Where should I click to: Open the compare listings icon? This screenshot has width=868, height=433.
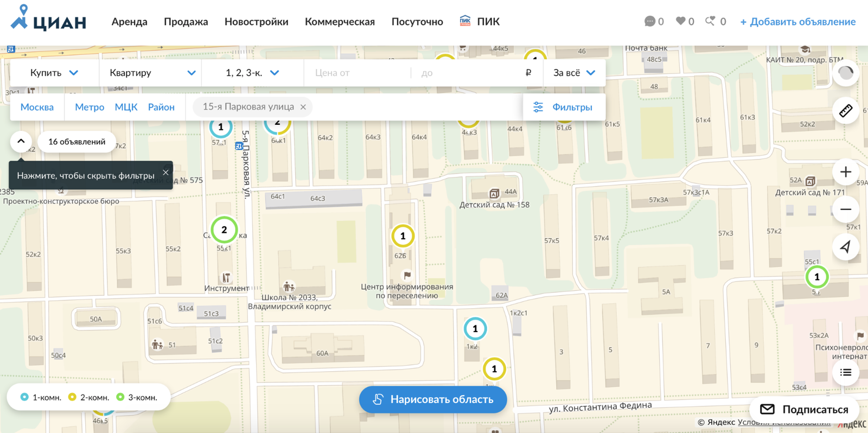coord(710,21)
